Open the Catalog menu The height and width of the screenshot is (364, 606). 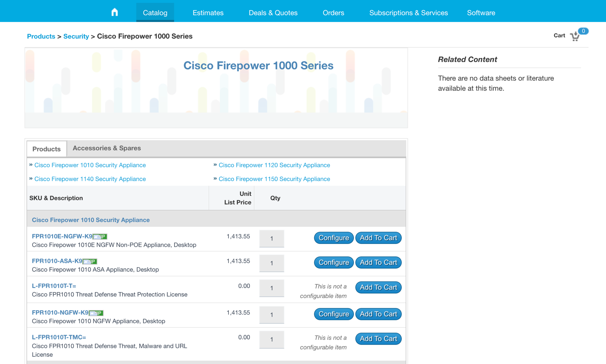[155, 13]
